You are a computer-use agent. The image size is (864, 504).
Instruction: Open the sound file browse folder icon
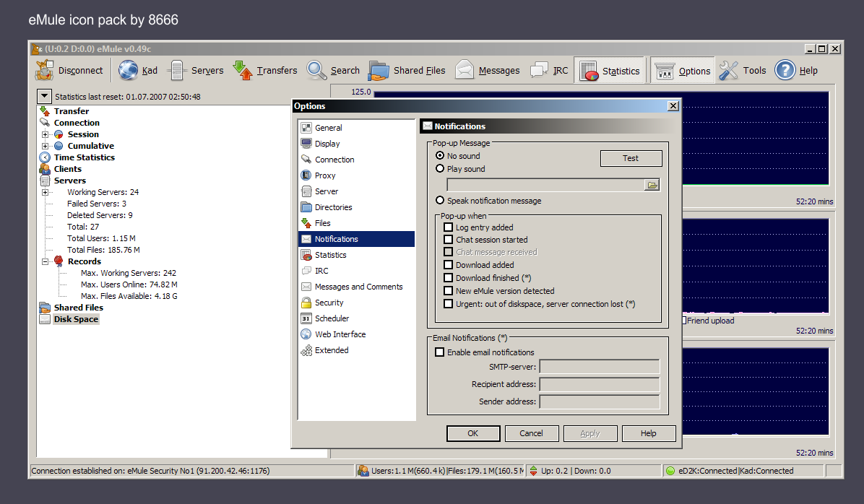point(652,185)
